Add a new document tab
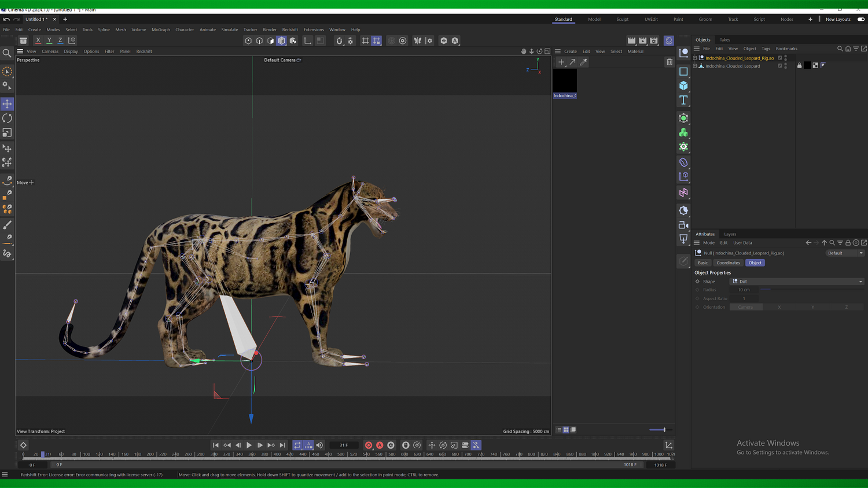 [x=65, y=19]
